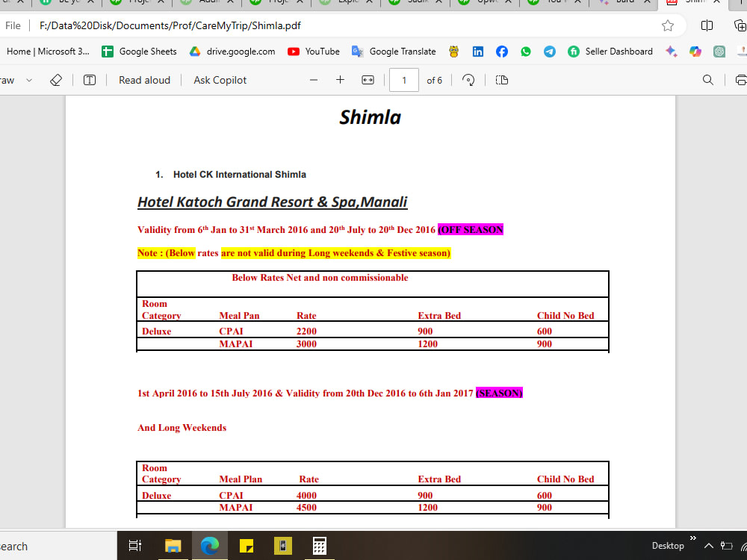Open the YouTube bookmark

[x=314, y=52]
